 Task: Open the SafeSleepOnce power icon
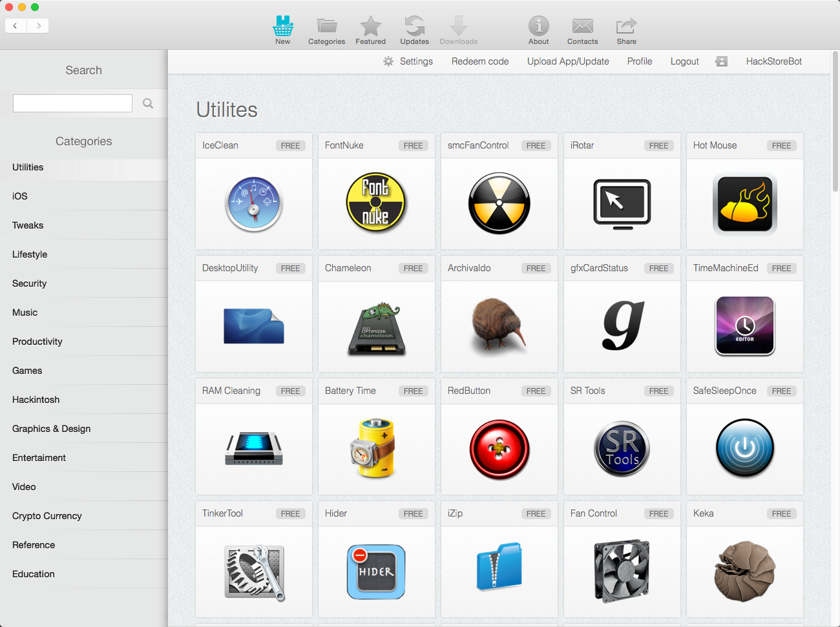(745, 448)
